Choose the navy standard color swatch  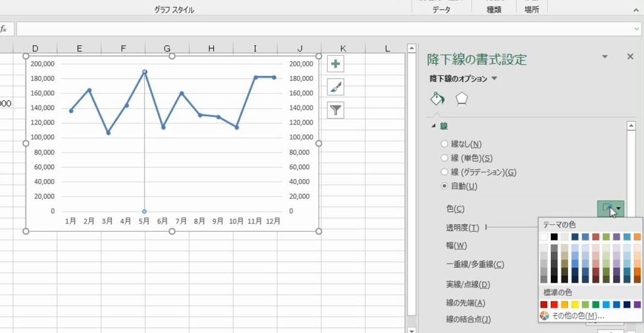(x=627, y=304)
